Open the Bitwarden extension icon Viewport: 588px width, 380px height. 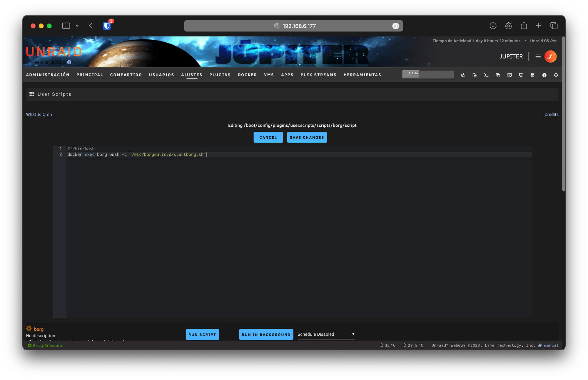pyautogui.click(x=107, y=26)
